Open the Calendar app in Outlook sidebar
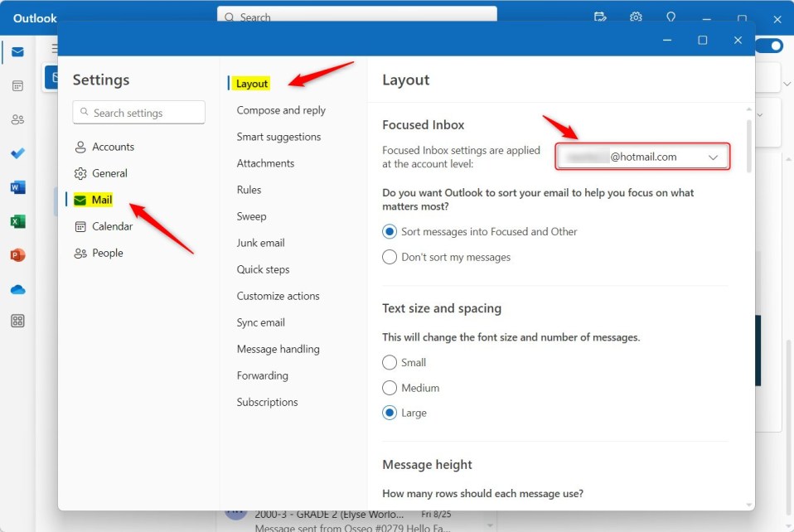 pyautogui.click(x=17, y=85)
